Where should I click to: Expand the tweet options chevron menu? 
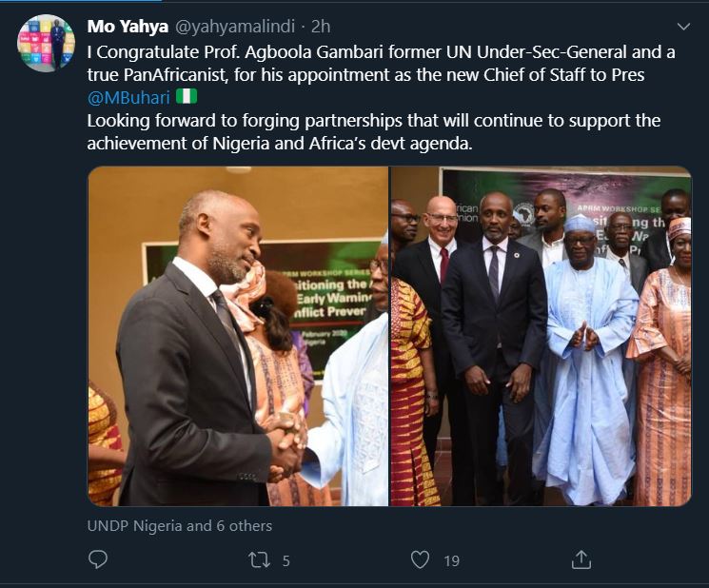tap(682, 26)
